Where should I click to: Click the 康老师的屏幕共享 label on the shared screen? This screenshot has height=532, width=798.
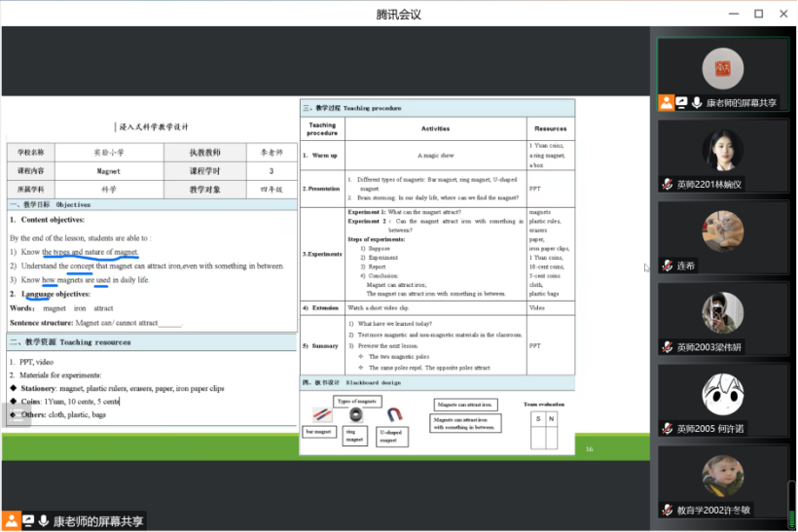click(x=97, y=521)
